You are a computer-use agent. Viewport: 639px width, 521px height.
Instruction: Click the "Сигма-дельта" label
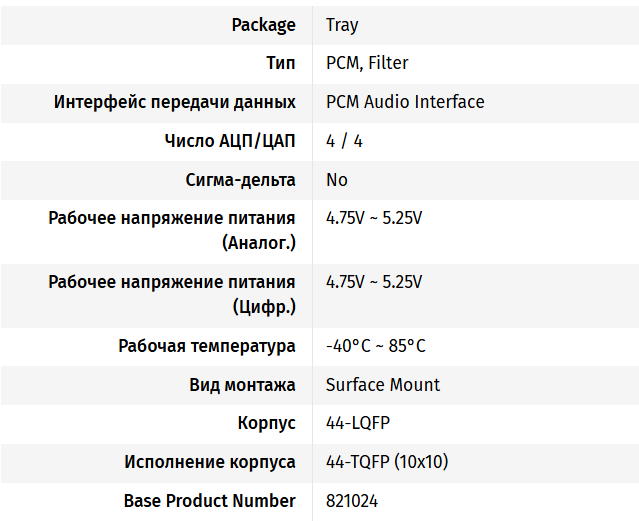[240, 180]
